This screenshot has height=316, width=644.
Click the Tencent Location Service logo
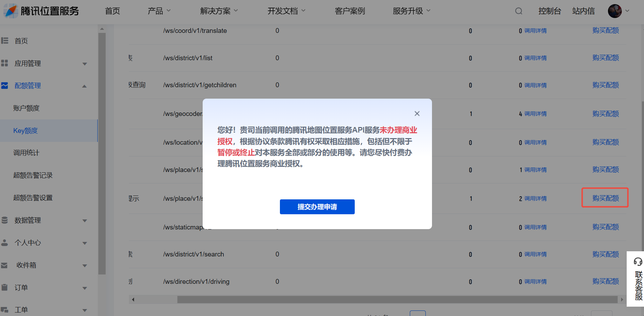42,11
